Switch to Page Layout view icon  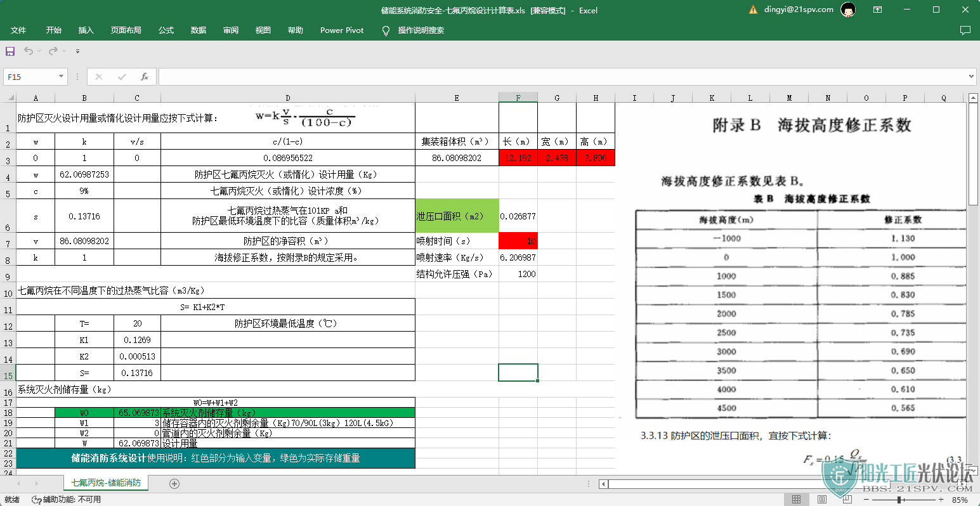pyautogui.click(x=821, y=500)
